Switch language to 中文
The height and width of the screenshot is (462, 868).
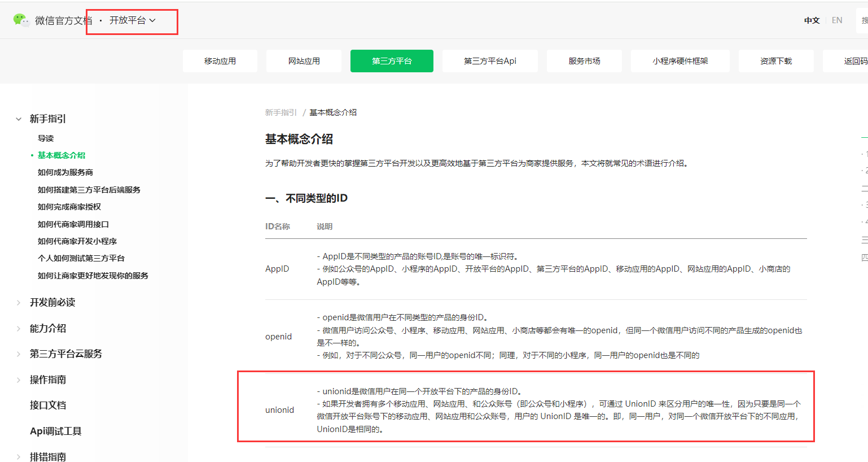pyautogui.click(x=812, y=20)
